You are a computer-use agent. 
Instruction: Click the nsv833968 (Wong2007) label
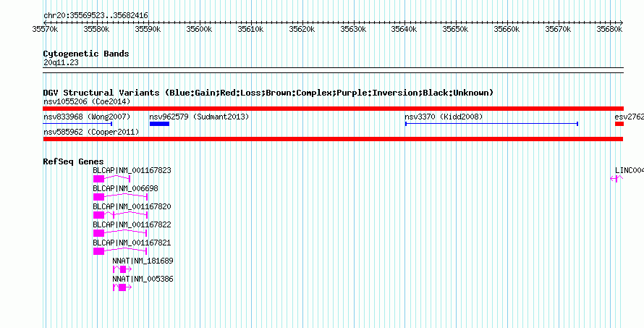[x=87, y=117]
